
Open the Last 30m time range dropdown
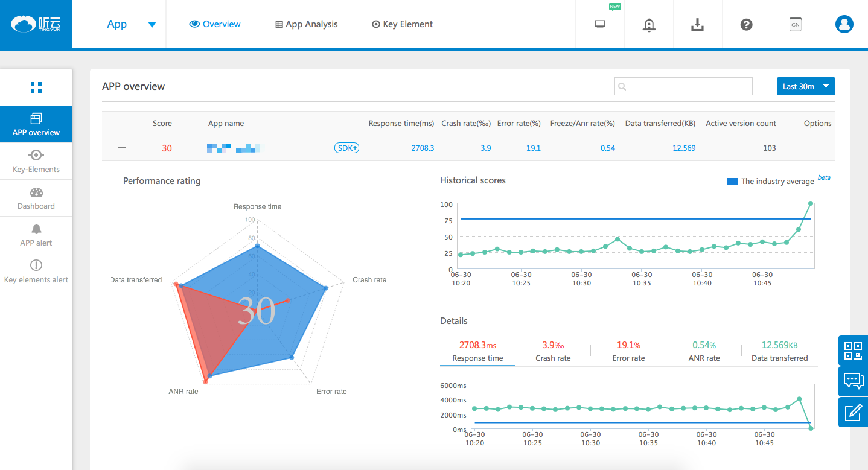pos(805,86)
